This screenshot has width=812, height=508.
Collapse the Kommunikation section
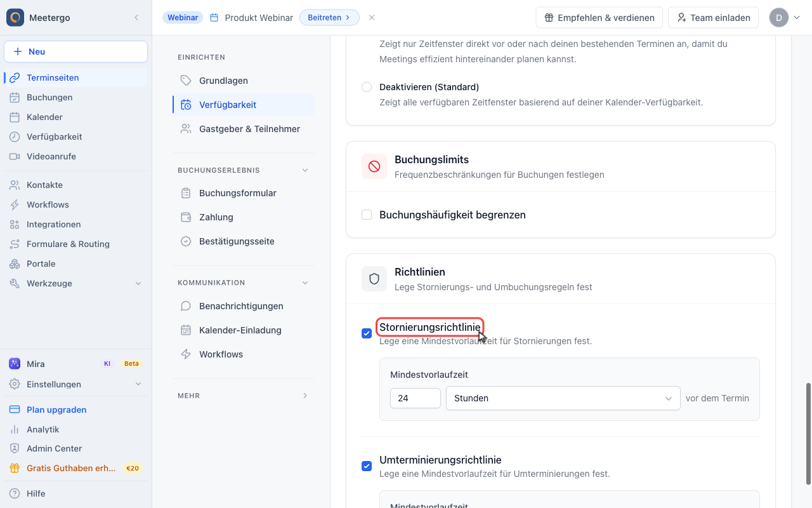305,283
